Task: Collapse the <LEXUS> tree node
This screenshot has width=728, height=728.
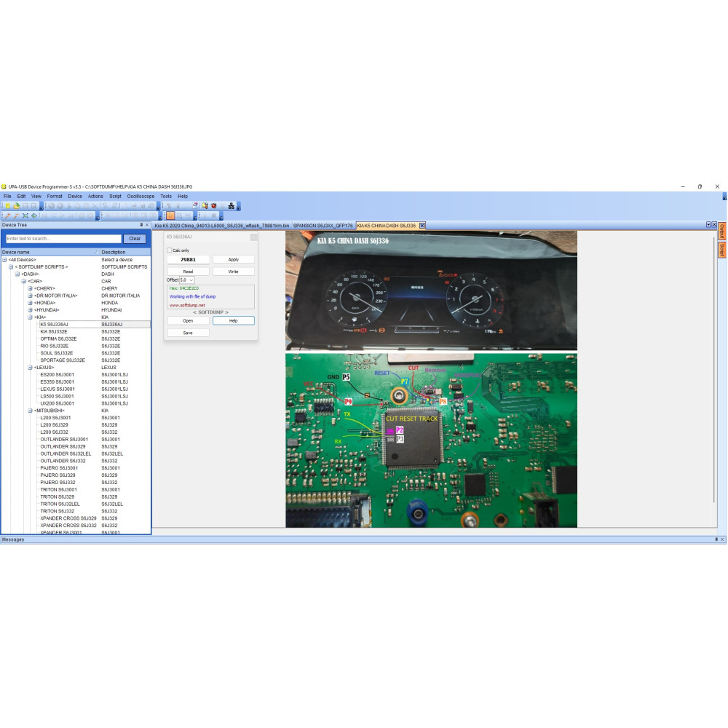Action: point(30,368)
